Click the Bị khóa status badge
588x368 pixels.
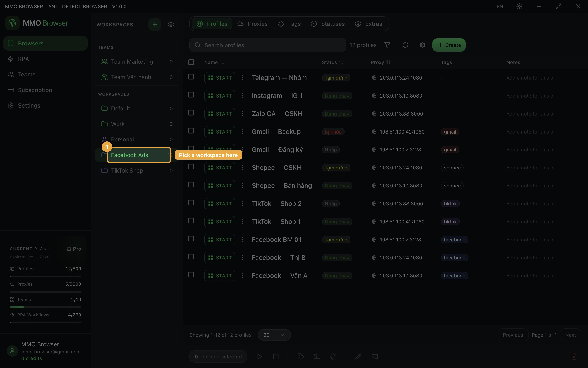point(333,132)
